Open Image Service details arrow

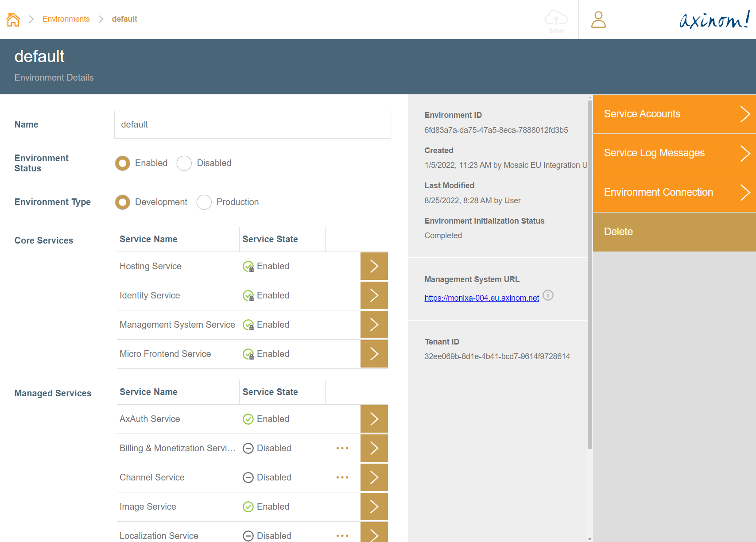tap(374, 507)
